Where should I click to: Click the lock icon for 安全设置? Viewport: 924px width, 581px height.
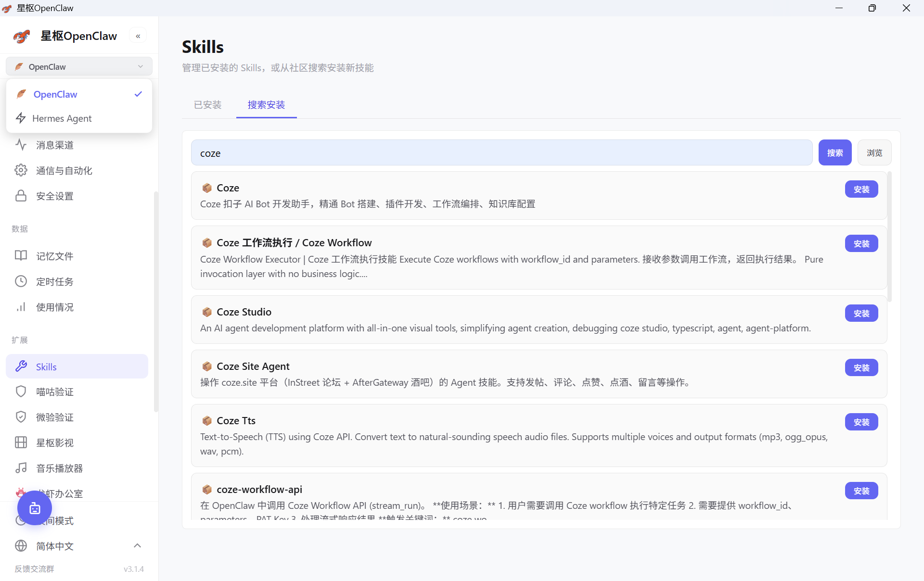21,196
